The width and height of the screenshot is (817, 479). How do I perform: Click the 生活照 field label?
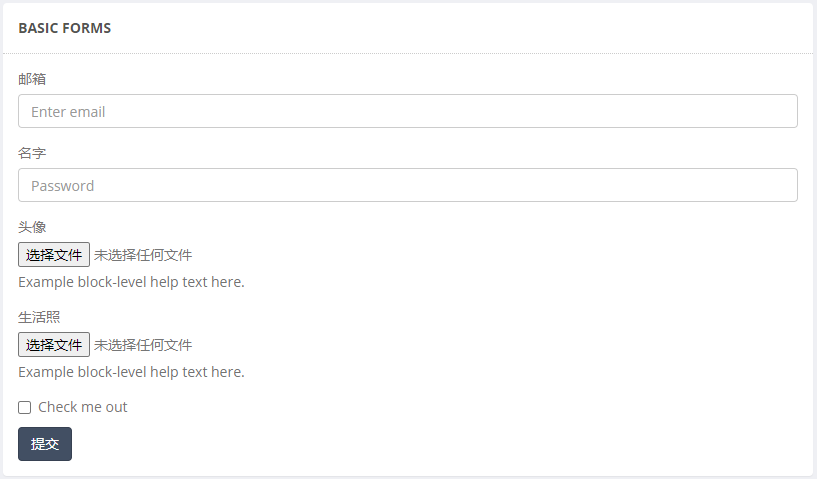(39, 317)
